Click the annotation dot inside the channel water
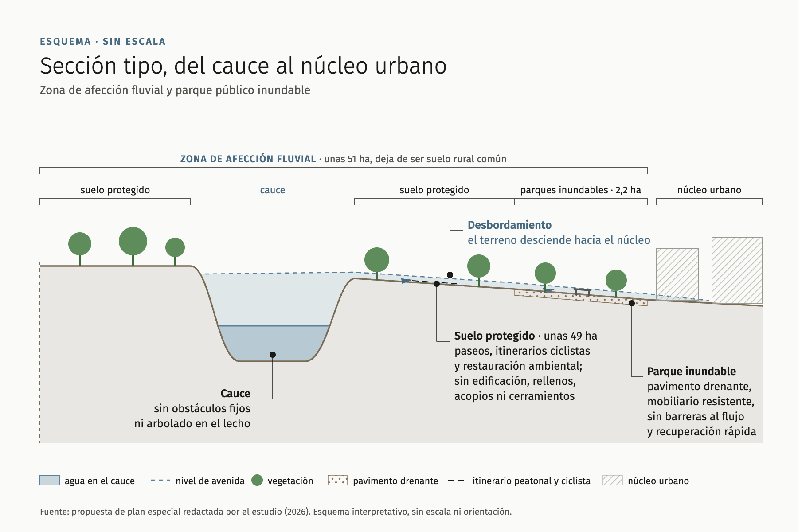The image size is (798, 532). 273,355
